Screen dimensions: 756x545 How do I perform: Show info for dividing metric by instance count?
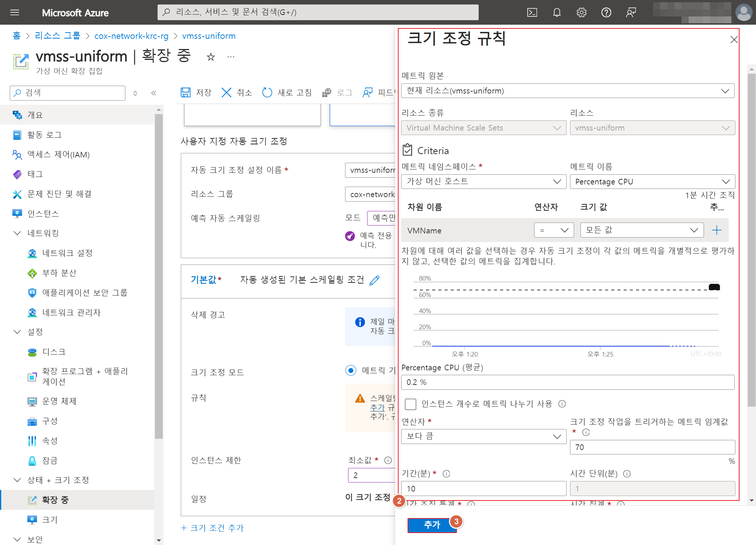click(562, 404)
